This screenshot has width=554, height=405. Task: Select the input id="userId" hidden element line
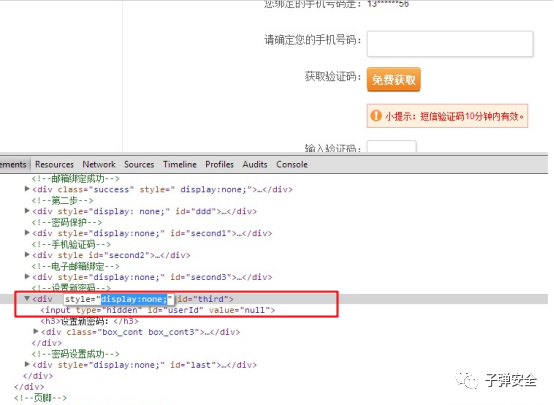point(158,310)
